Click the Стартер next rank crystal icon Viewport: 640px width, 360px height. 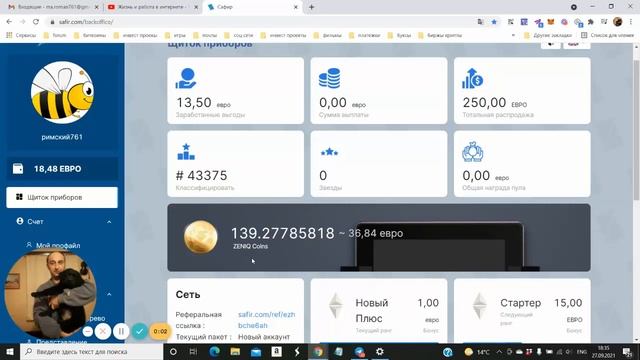[x=480, y=305]
